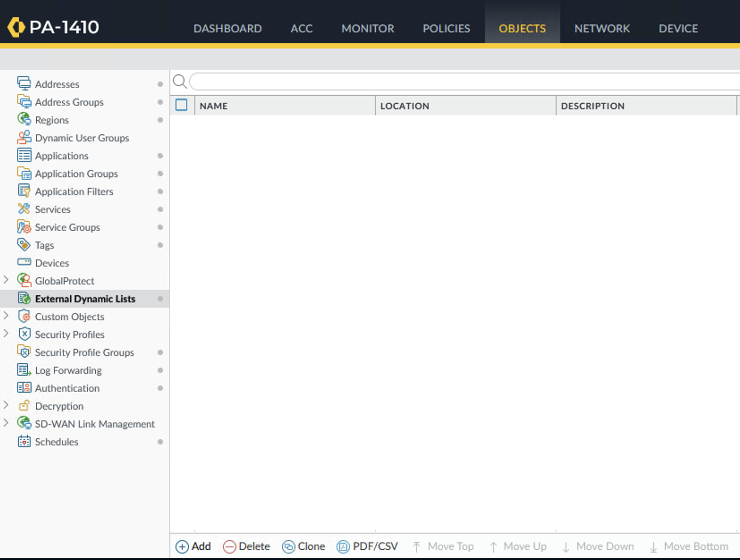
Task: Select the Dynamic User Groups icon
Action: click(x=24, y=137)
